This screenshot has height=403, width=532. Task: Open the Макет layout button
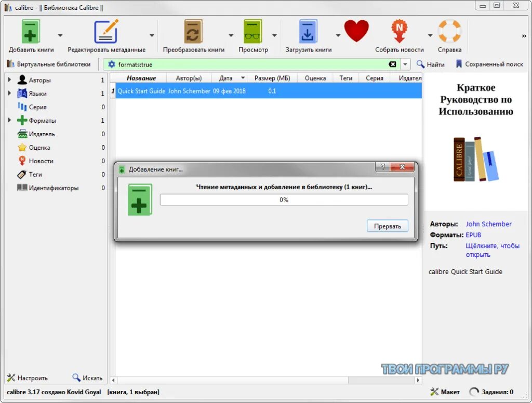[x=445, y=392]
